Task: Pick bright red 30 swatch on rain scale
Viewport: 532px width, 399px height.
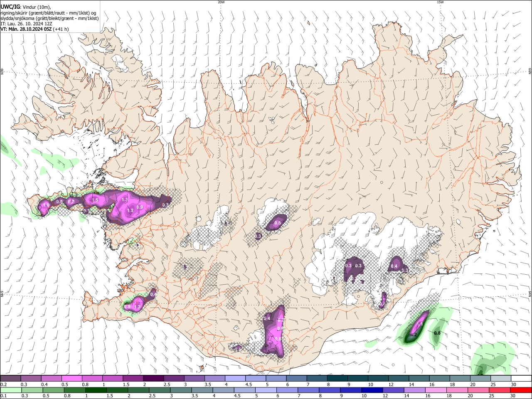Action: [x=521, y=390]
